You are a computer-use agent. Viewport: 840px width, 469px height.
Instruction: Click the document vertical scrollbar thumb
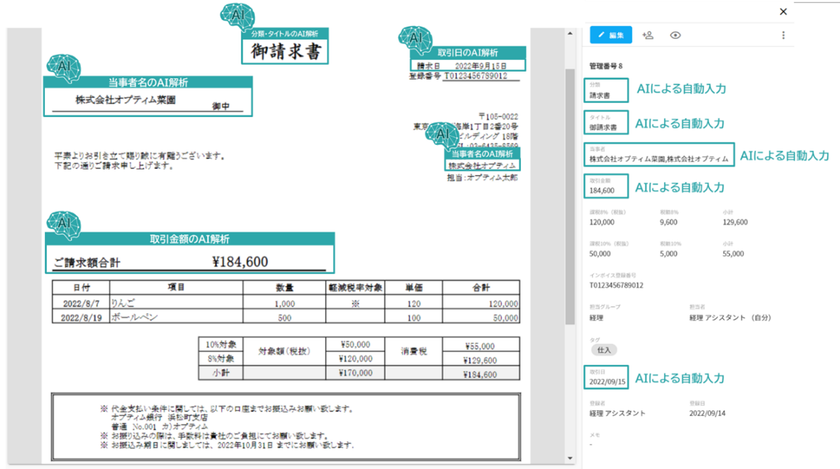click(570, 196)
